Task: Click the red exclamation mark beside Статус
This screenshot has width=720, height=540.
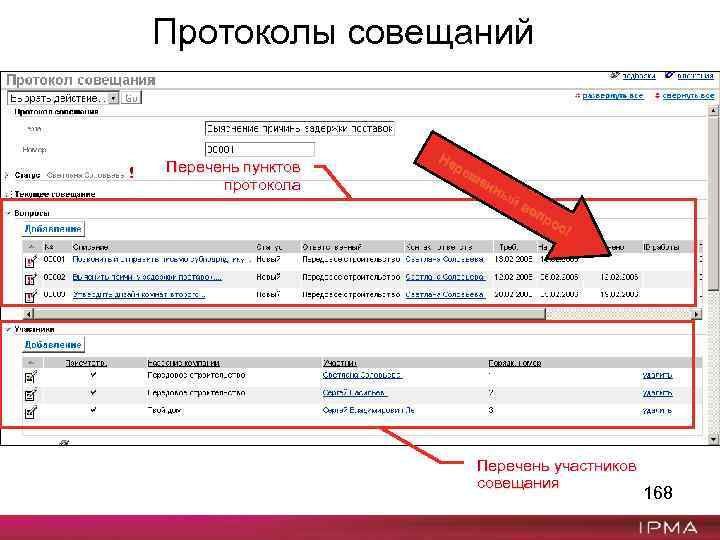Action: 132,173
